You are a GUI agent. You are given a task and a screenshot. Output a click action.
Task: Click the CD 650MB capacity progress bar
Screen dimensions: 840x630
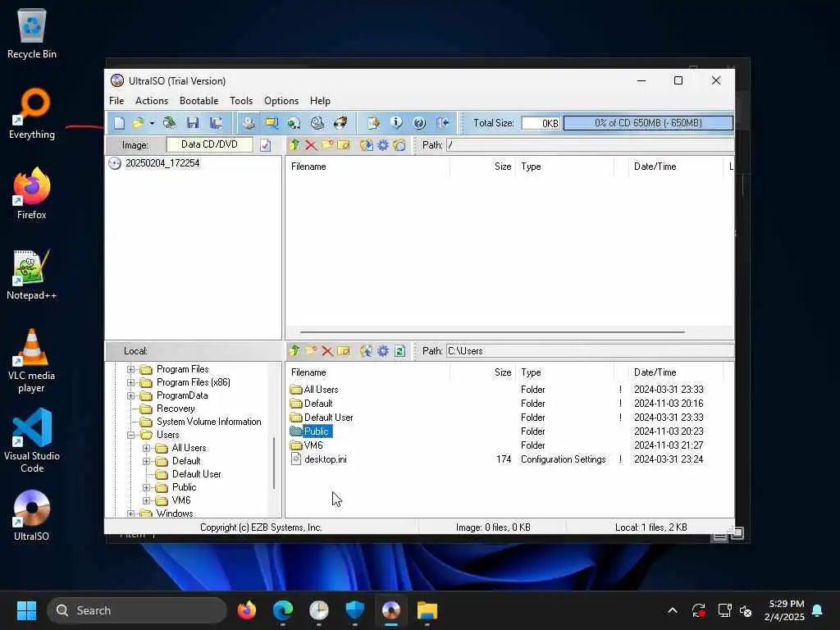pyautogui.click(x=648, y=123)
